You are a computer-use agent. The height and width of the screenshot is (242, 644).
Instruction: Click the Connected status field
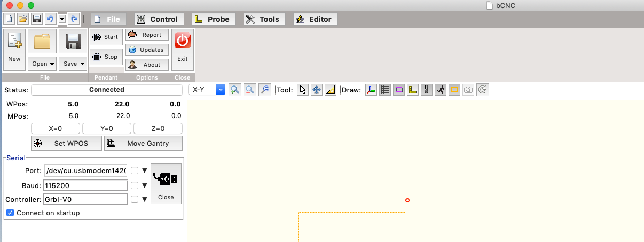coord(107,90)
